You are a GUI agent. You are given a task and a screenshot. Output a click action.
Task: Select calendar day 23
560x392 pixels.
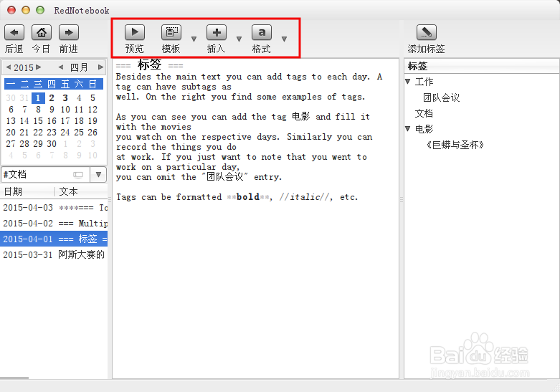(x=52, y=132)
